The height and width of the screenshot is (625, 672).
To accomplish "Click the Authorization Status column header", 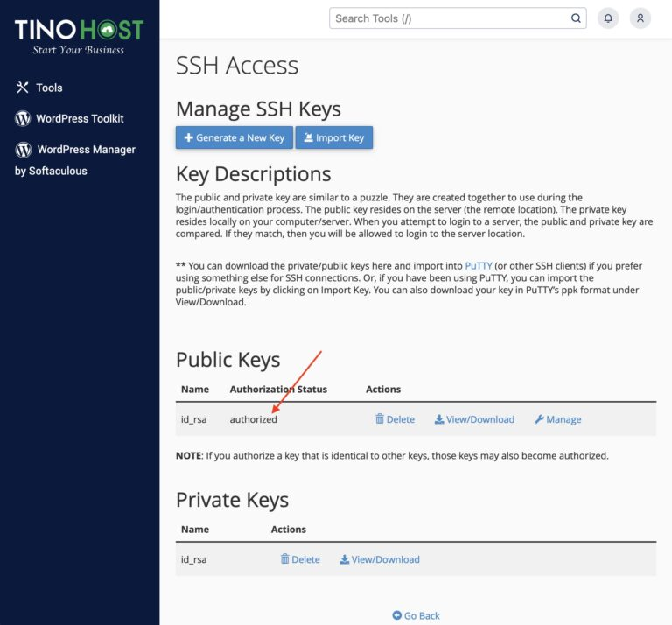I will 278,390.
